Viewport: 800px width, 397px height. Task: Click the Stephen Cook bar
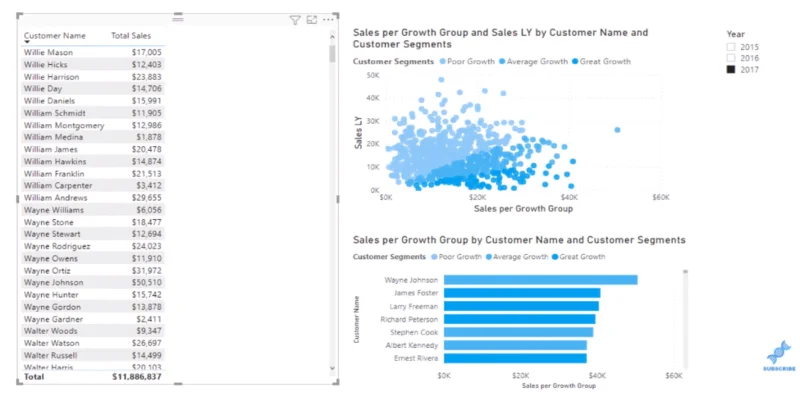(x=518, y=332)
